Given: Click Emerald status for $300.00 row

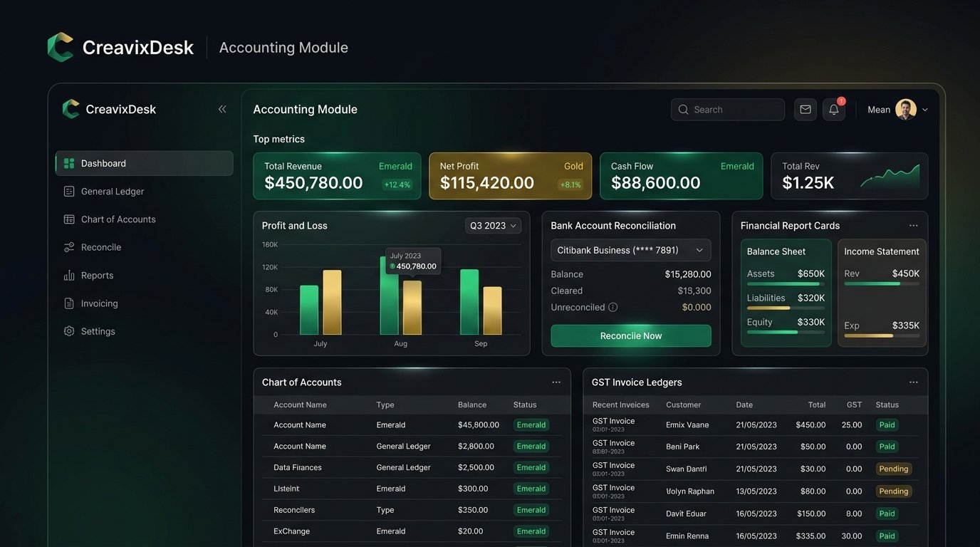Looking at the screenshot, I should [531, 489].
